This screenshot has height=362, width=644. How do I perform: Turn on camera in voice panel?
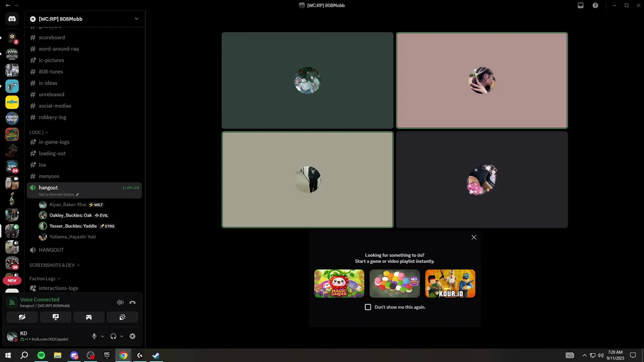click(22, 317)
